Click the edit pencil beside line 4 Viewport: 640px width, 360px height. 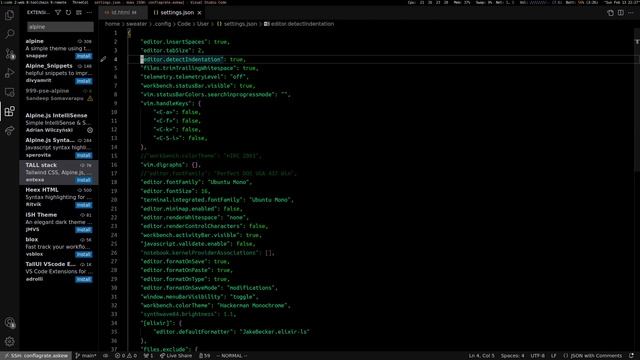click(x=103, y=59)
